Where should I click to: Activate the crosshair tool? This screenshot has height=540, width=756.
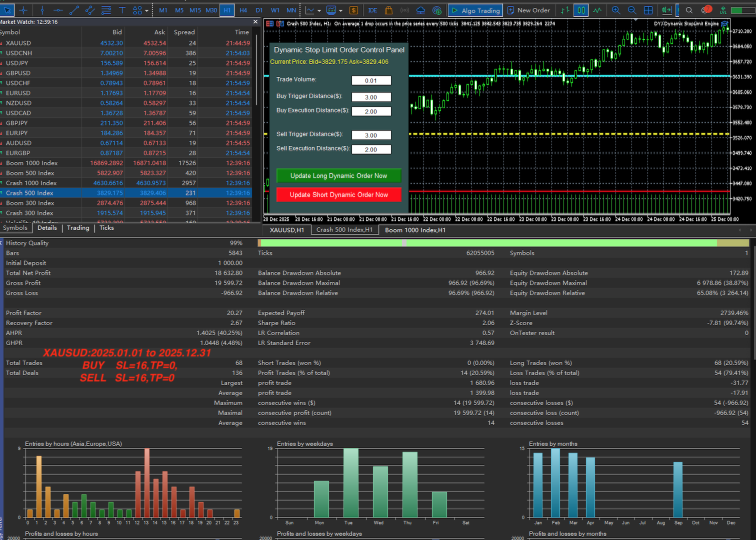click(23, 10)
